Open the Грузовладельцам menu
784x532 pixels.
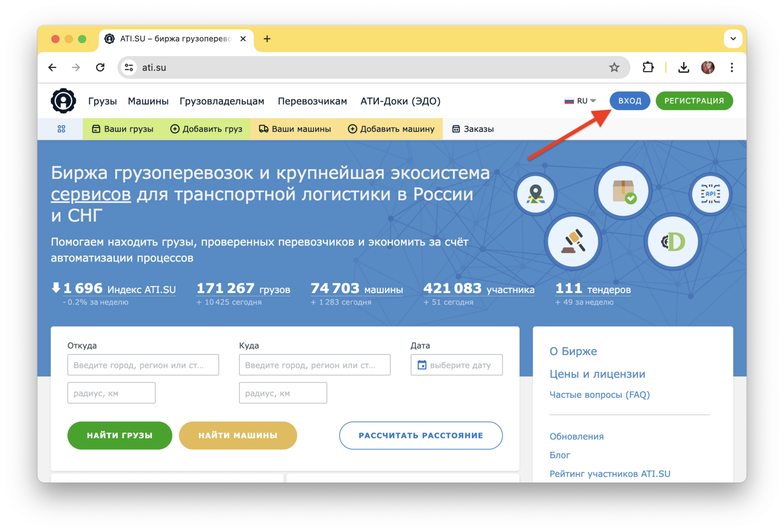tap(222, 101)
